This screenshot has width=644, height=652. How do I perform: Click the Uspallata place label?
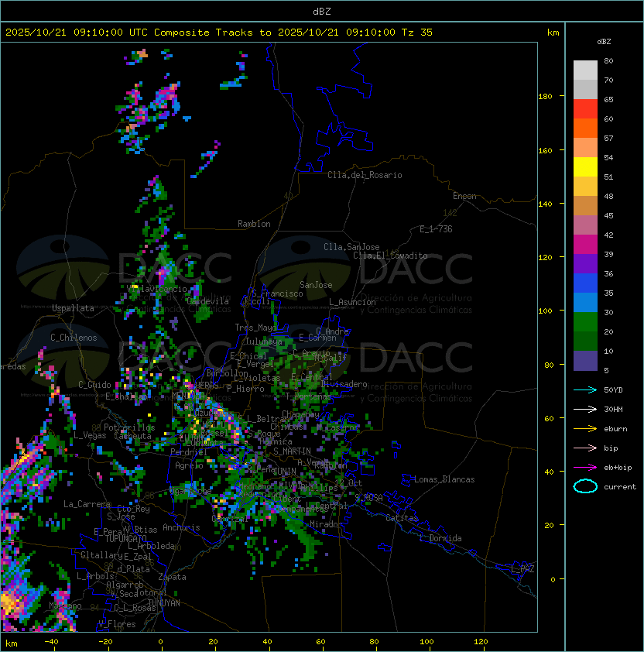tap(73, 308)
